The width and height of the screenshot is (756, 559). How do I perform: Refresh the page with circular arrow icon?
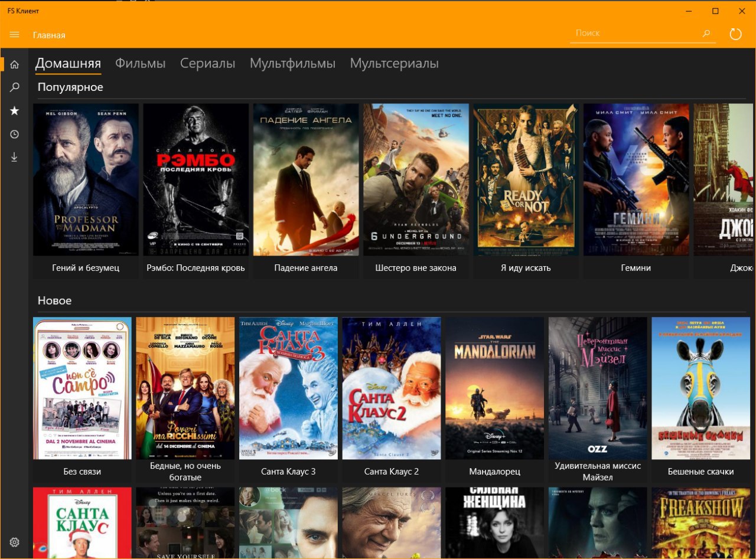pos(736,34)
